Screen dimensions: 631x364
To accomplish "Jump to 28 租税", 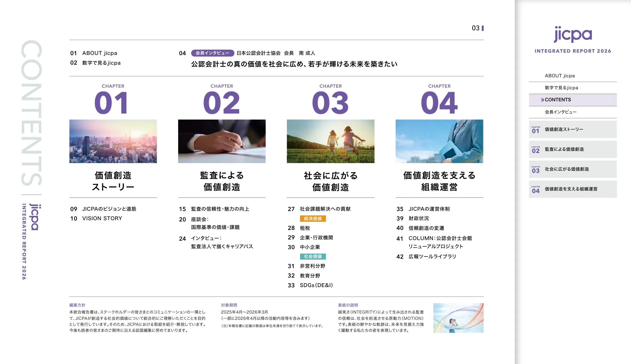I will pyautogui.click(x=299, y=228).
